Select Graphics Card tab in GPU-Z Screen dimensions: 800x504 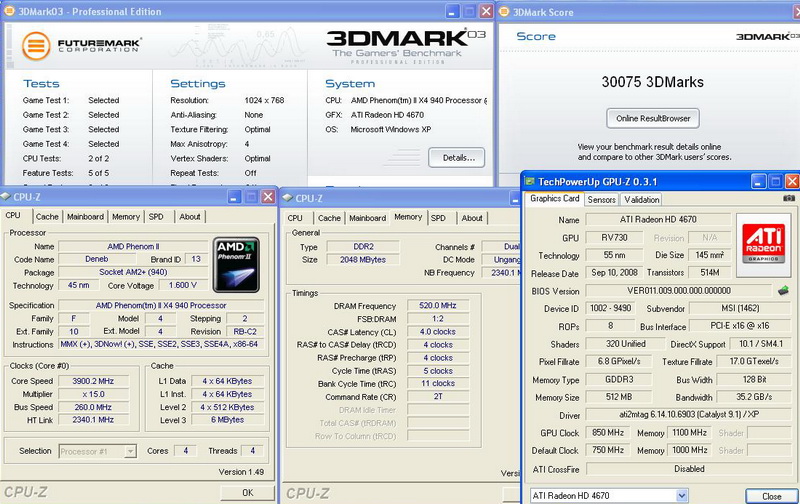tap(555, 198)
